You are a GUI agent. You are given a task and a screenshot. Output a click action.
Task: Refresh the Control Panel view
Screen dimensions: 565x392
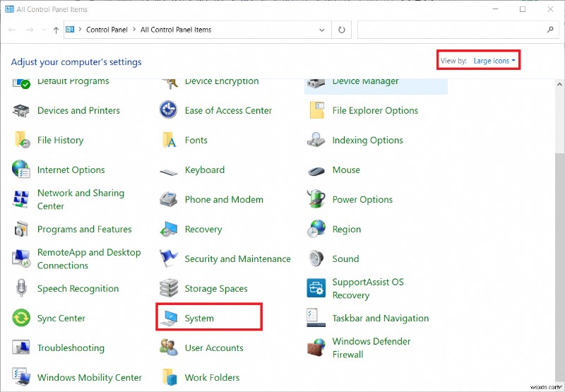(342, 30)
